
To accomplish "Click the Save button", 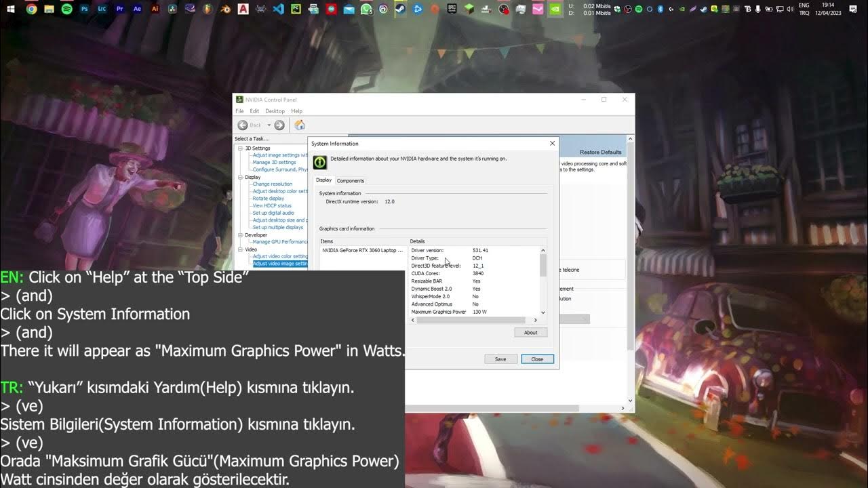I will pyautogui.click(x=500, y=359).
